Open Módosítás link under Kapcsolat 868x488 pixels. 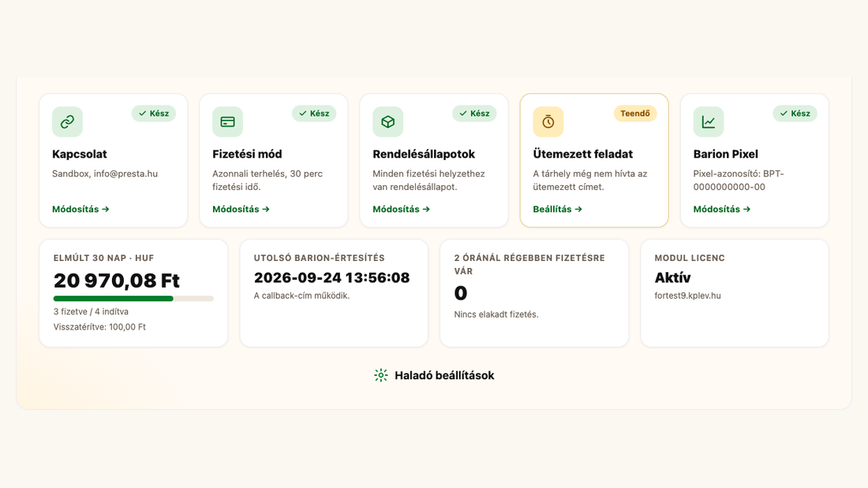(x=80, y=209)
